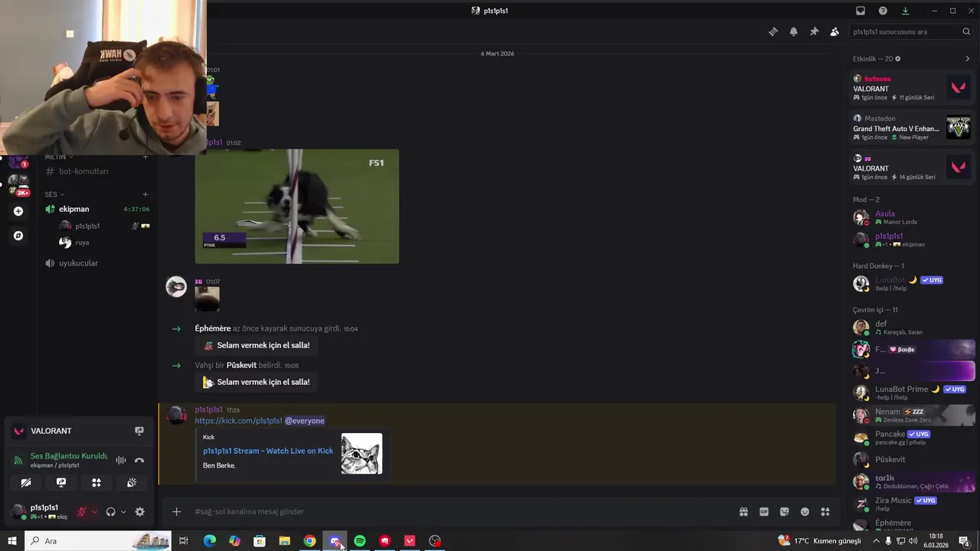Image resolution: width=980 pixels, height=551 pixels.
Task: Open taskbar volume control
Action: point(913,541)
